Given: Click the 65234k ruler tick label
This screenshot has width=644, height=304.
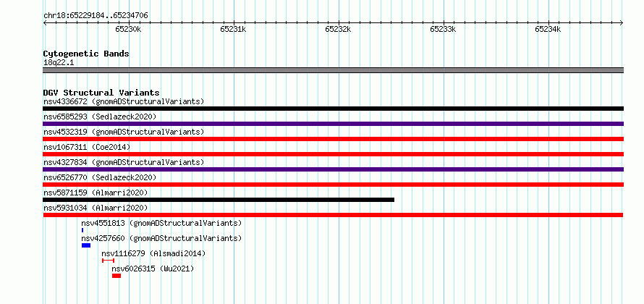Looking at the screenshot, I should click(548, 29).
